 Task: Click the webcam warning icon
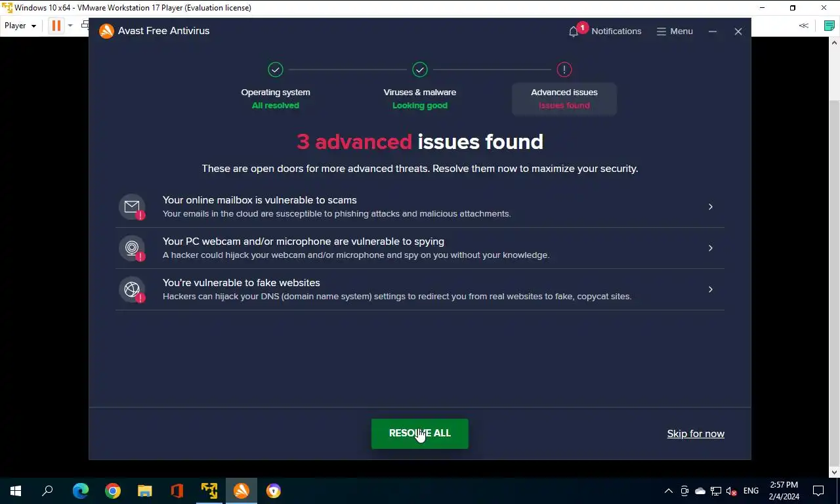click(132, 248)
